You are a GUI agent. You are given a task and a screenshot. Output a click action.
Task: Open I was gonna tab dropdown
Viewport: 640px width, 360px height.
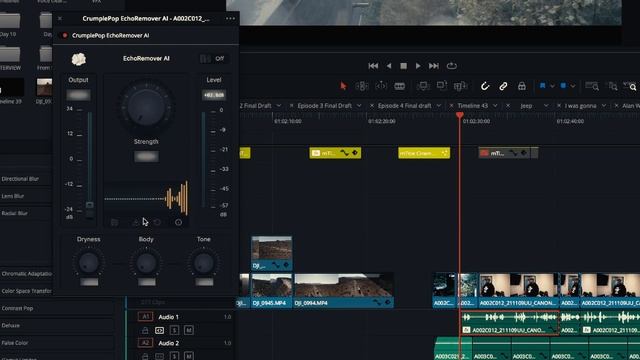[x=604, y=106]
